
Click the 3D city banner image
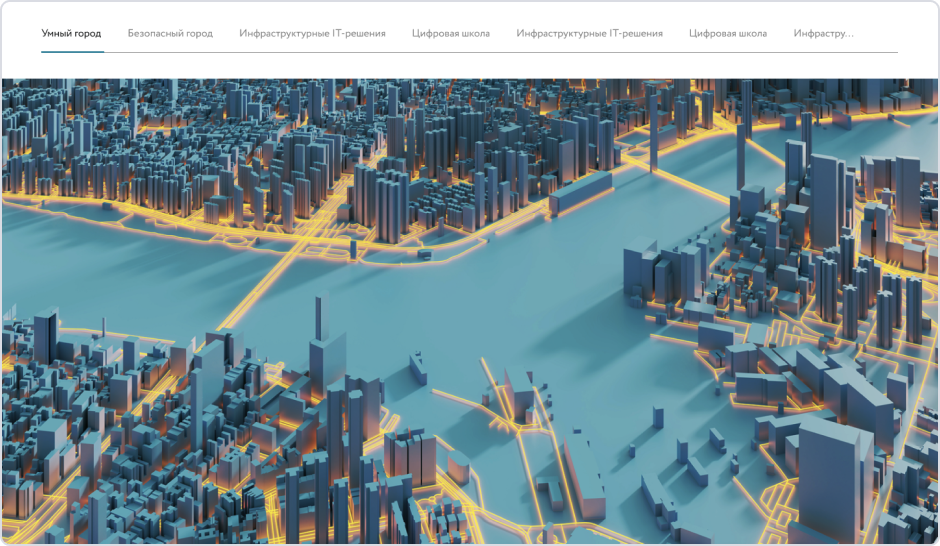[470, 310]
